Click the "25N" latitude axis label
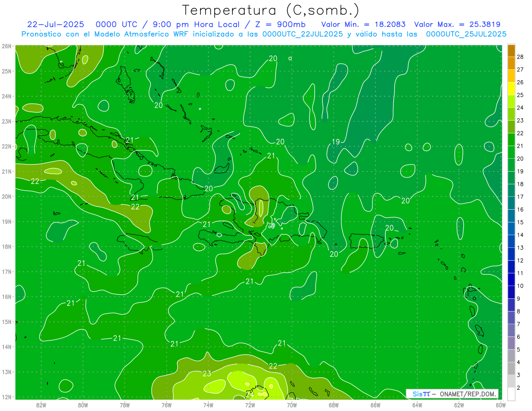532x411 pixels. click(x=6, y=71)
